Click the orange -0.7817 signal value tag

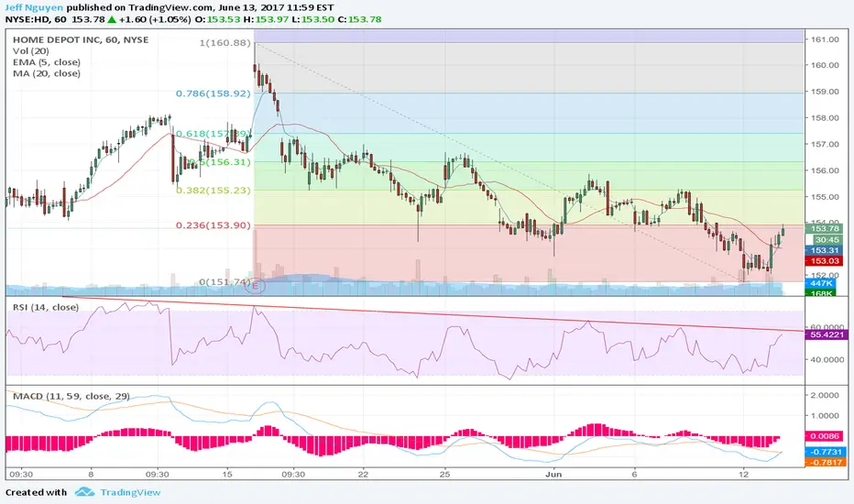tap(827, 462)
